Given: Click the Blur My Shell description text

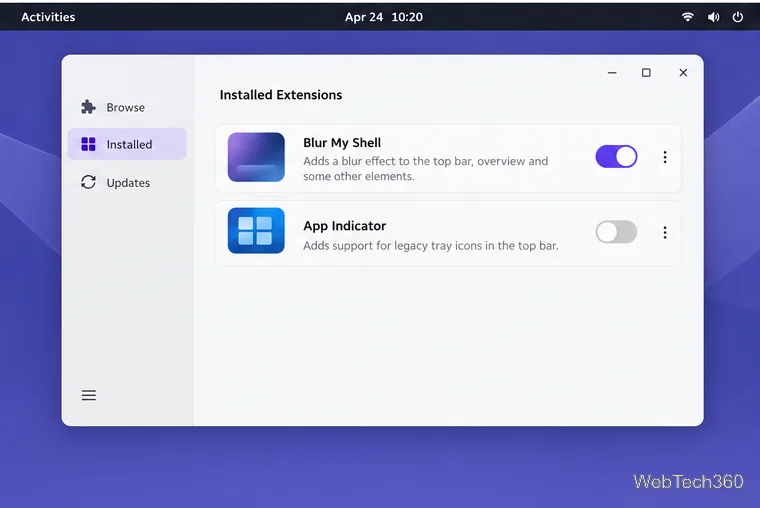Looking at the screenshot, I should click(426, 169).
